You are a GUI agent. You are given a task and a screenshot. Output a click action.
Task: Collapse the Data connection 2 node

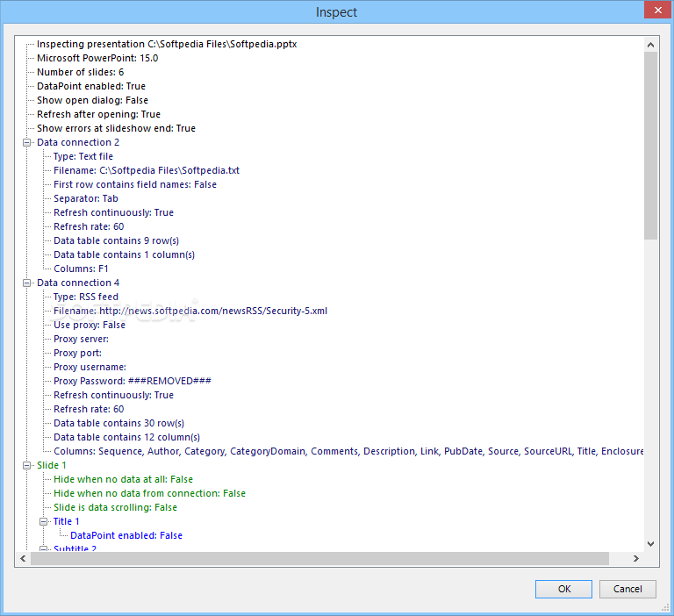click(26, 143)
